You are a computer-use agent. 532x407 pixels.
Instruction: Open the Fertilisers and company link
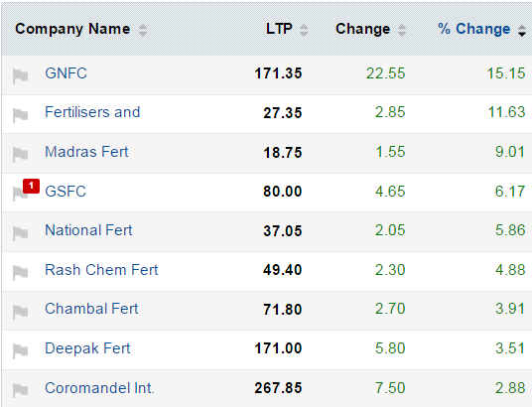point(92,112)
